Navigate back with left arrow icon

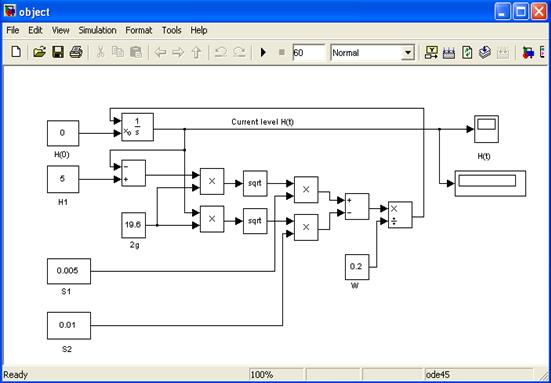160,53
